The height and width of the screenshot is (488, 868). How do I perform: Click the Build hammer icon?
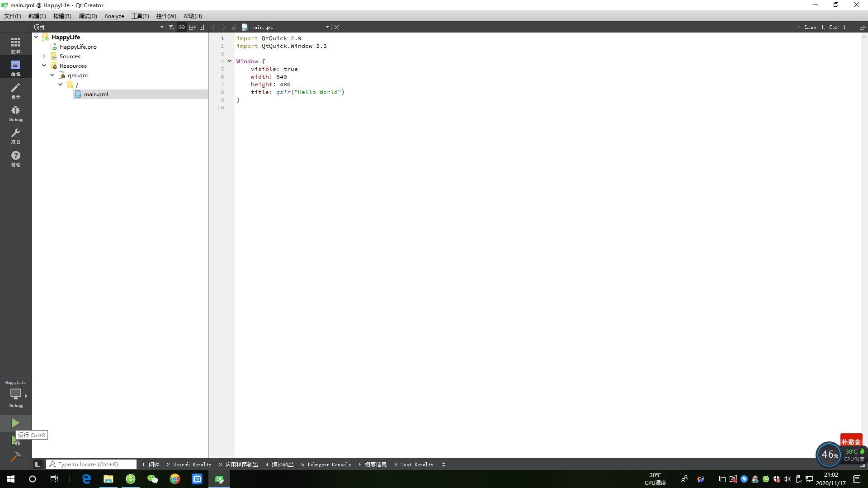[15, 457]
